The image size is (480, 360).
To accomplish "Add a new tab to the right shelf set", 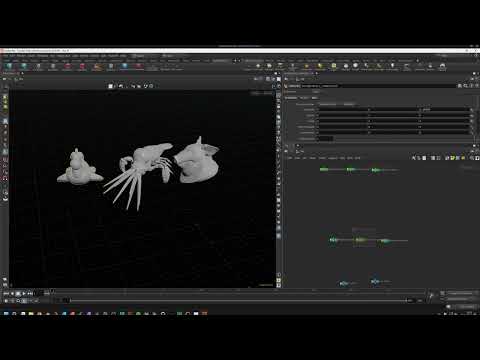I will click(417, 61).
